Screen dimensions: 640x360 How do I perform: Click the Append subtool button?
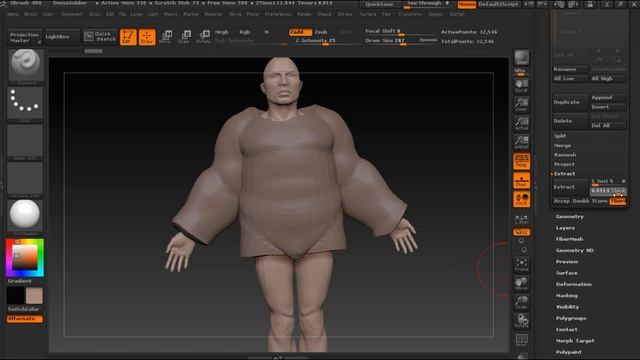(x=608, y=98)
